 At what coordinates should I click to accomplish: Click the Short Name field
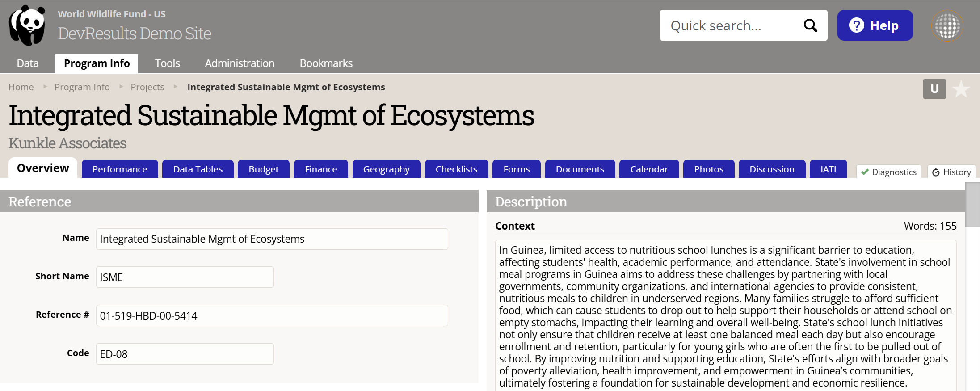(185, 277)
